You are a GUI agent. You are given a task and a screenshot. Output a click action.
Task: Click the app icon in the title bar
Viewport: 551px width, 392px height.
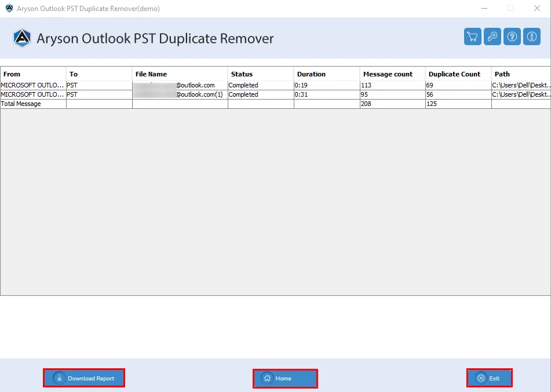9,8
